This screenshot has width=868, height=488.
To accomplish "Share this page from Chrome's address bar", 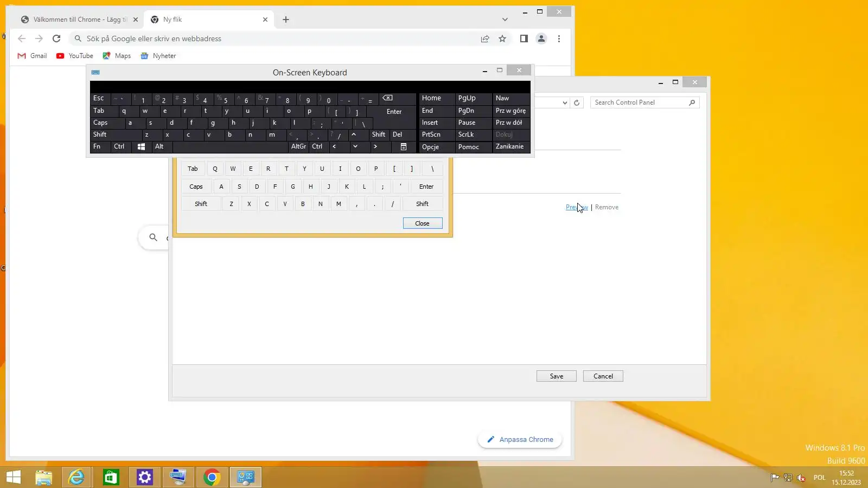I will [485, 38].
